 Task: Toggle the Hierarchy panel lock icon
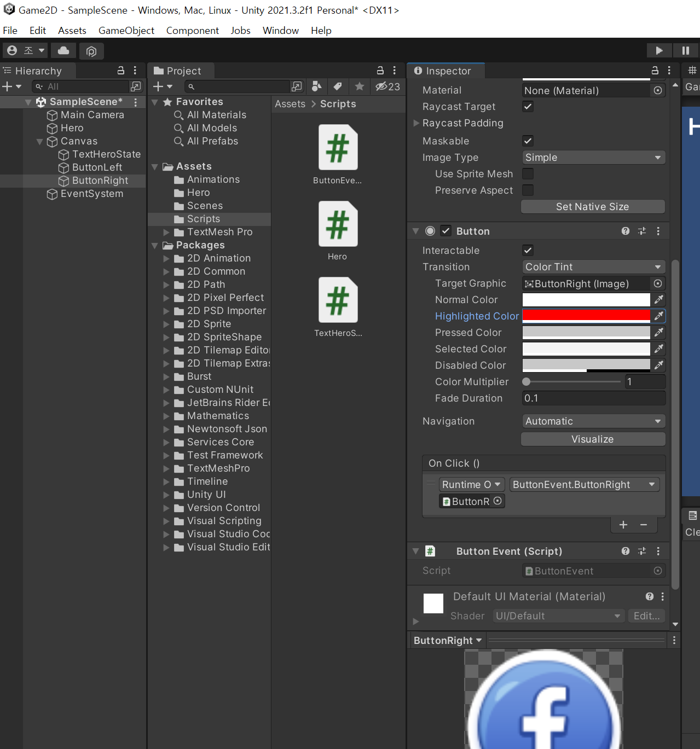[x=121, y=71]
